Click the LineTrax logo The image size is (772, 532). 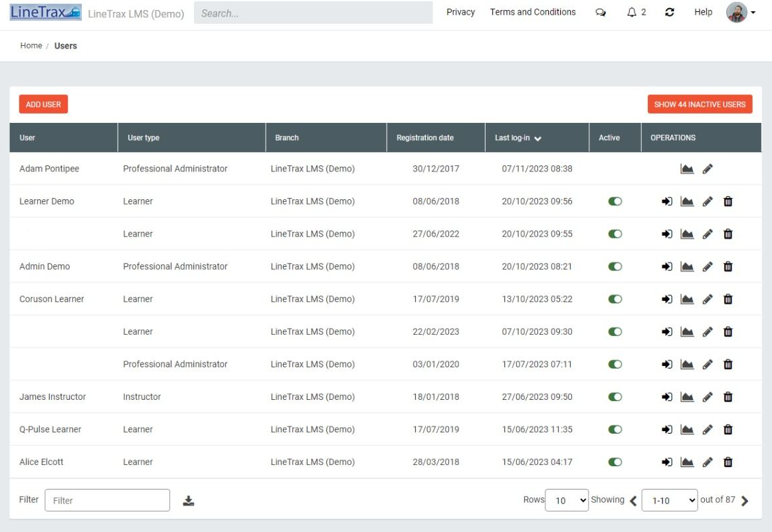(x=45, y=13)
